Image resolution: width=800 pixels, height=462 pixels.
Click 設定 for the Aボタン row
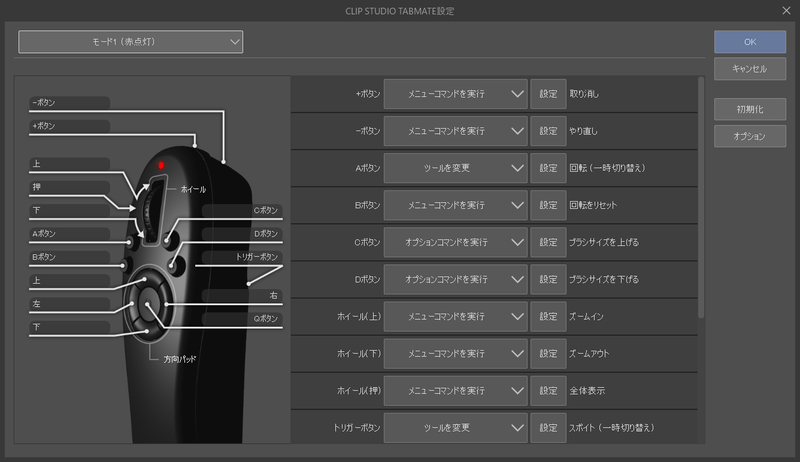pos(548,168)
